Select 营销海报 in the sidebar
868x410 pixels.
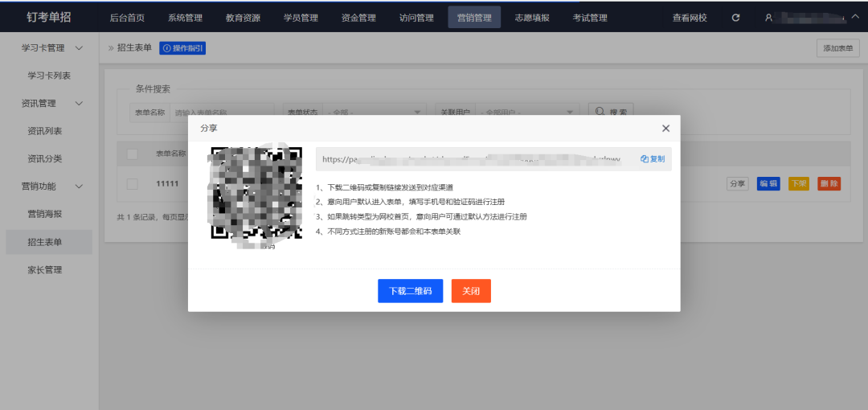(44, 214)
